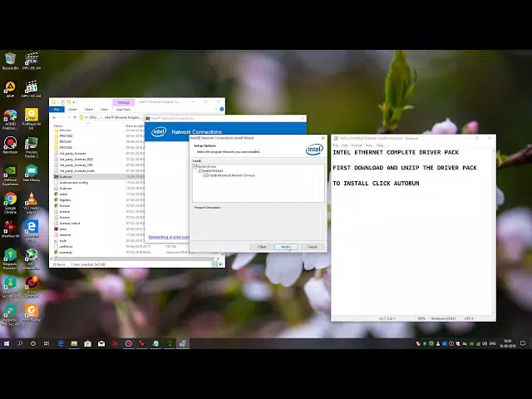Click Cancel in the Install Wizard
532x399 pixels.
tap(313, 247)
